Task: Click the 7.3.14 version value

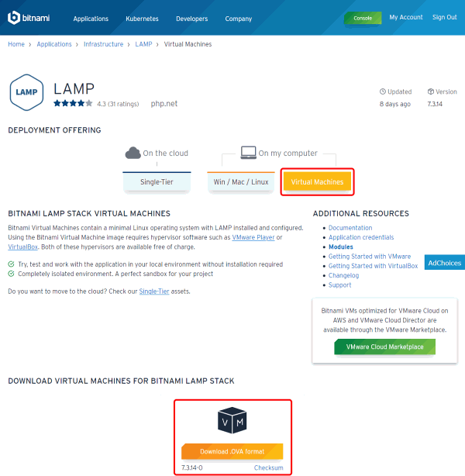Action: (435, 104)
